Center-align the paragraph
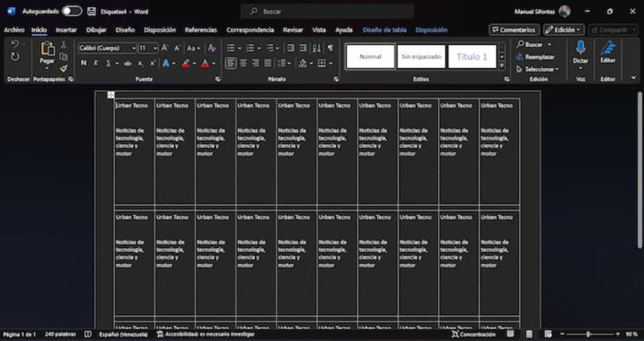Screen dimensions: 644x341 (243, 63)
